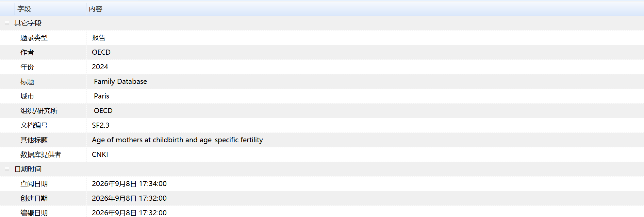Collapse the 日期时间 group
This screenshot has width=644, height=217.
pos(7,169)
